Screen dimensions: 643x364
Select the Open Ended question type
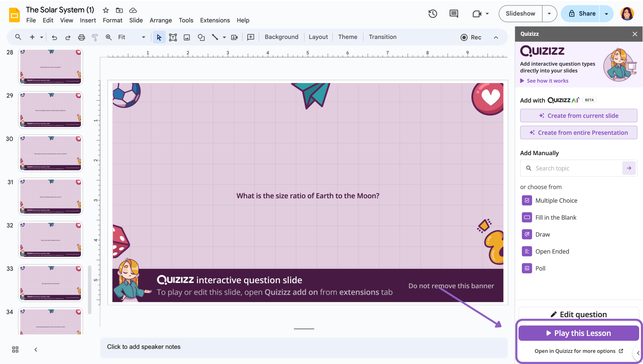pyautogui.click(x=545, y=251)
